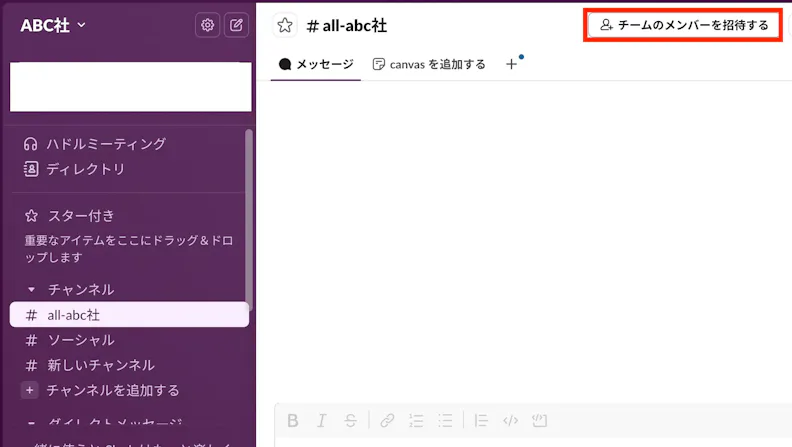The image size is (792, 447).
Task: Click the sidebar vertical scrollbar
Action: 249,220
